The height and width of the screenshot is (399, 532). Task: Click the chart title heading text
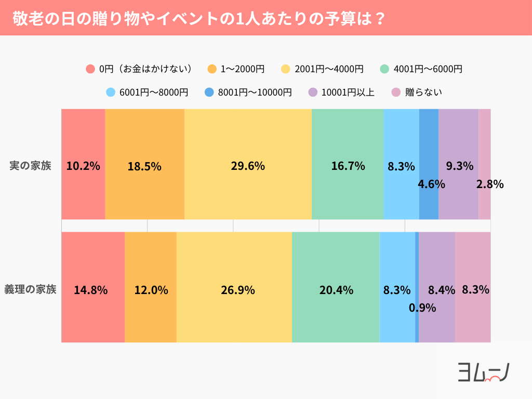click(198, 18)
